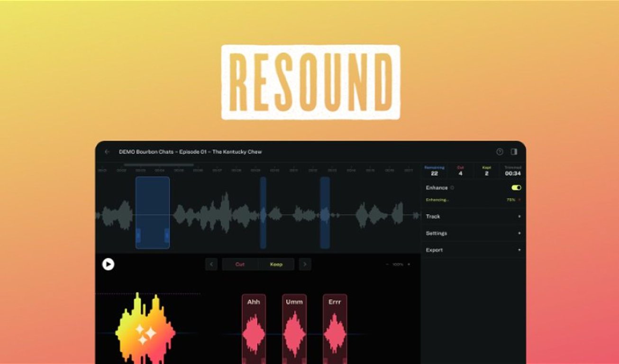The height and width of the screenshot is (364, 619).
Task: Click the 100% zoom level value
Action: (x=398, y=264)
